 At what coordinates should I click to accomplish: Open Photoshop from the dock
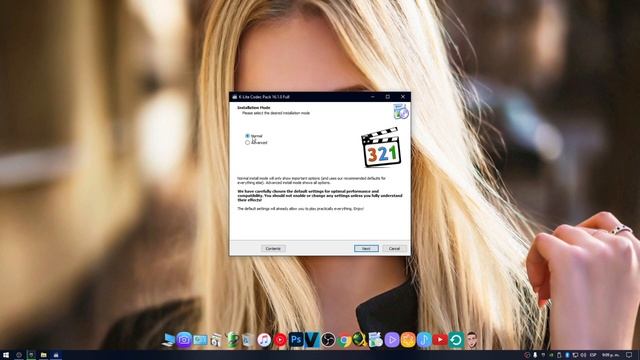tap(296, 340)
